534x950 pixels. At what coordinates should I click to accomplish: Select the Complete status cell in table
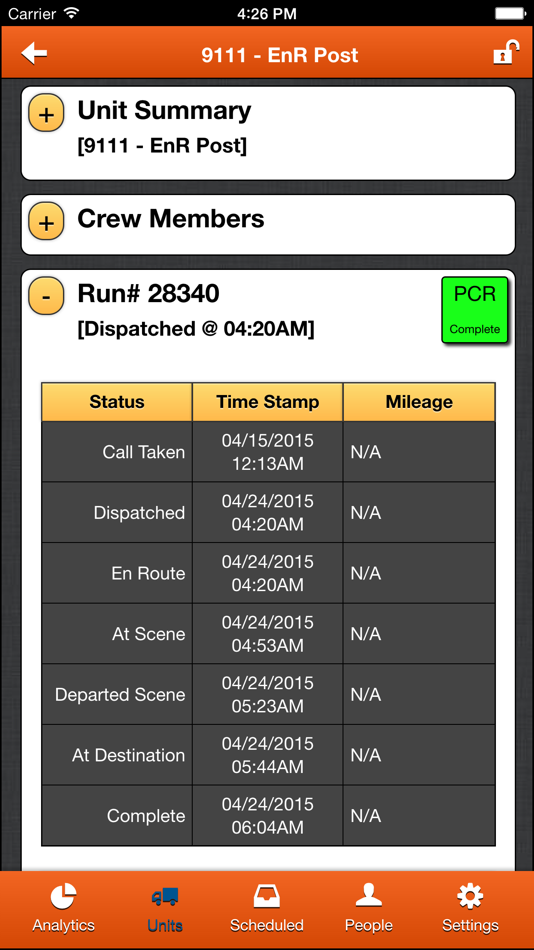(x=117, y=815)
